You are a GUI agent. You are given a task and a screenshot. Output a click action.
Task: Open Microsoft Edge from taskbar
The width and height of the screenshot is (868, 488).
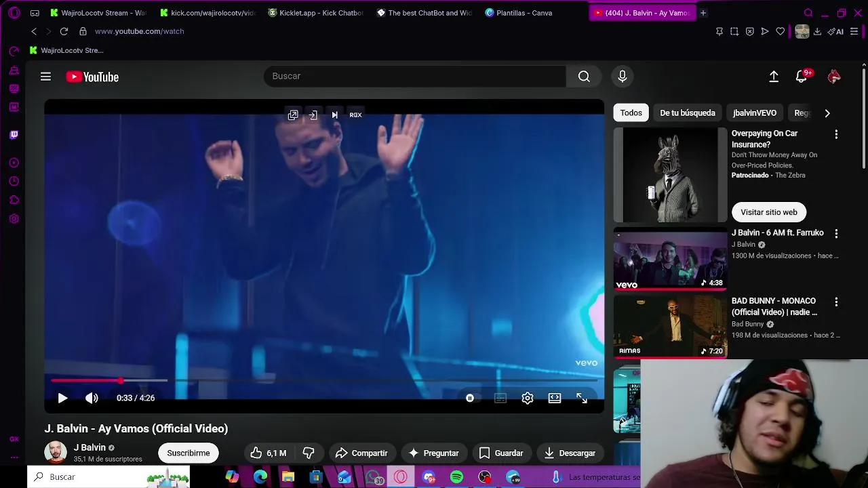(260, 477)
